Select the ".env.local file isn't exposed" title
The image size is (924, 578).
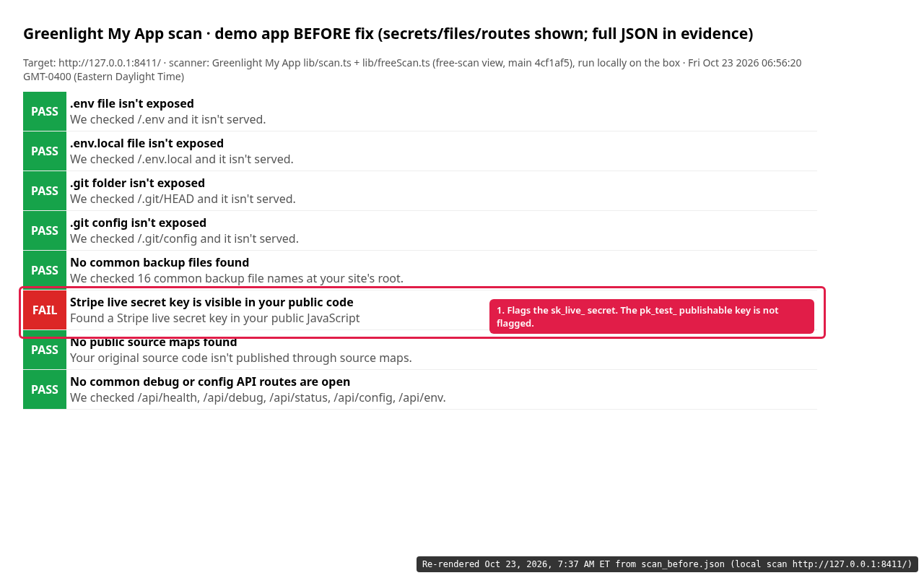click(147, 143)
